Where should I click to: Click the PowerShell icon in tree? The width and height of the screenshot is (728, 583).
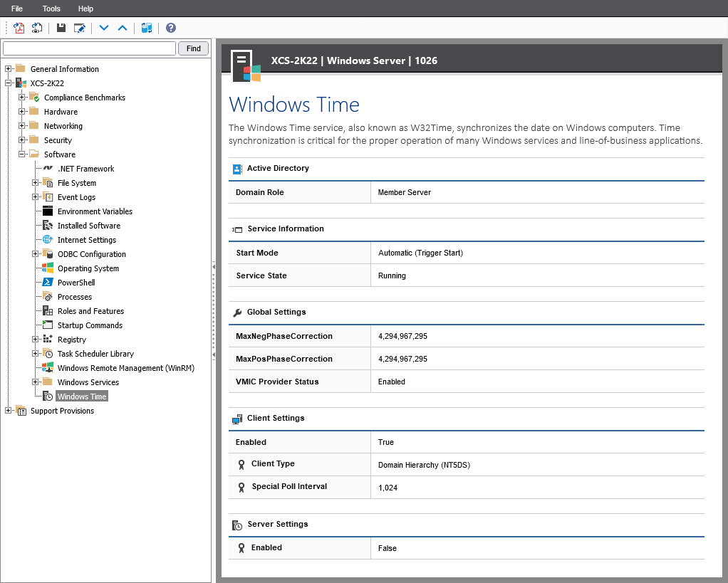pyautogui.click(x=48, y=283)
